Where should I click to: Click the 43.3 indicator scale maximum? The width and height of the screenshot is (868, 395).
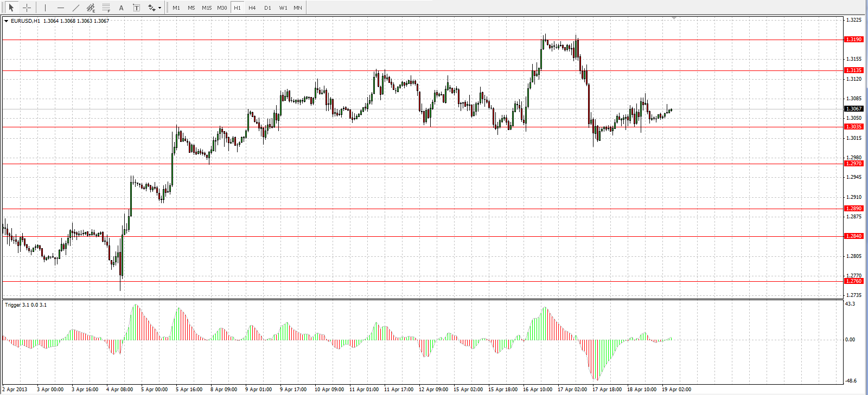(x=850, y=304)
